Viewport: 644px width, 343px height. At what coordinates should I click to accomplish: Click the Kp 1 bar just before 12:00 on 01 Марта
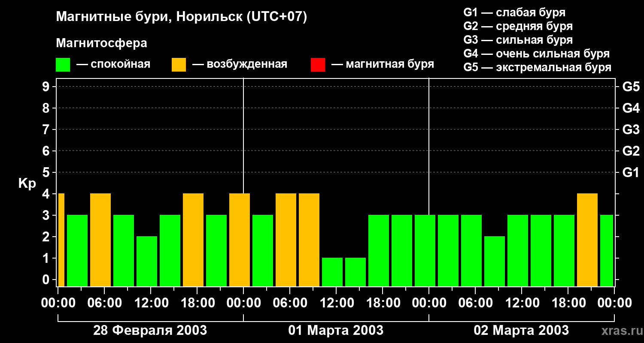pos(332,272)
